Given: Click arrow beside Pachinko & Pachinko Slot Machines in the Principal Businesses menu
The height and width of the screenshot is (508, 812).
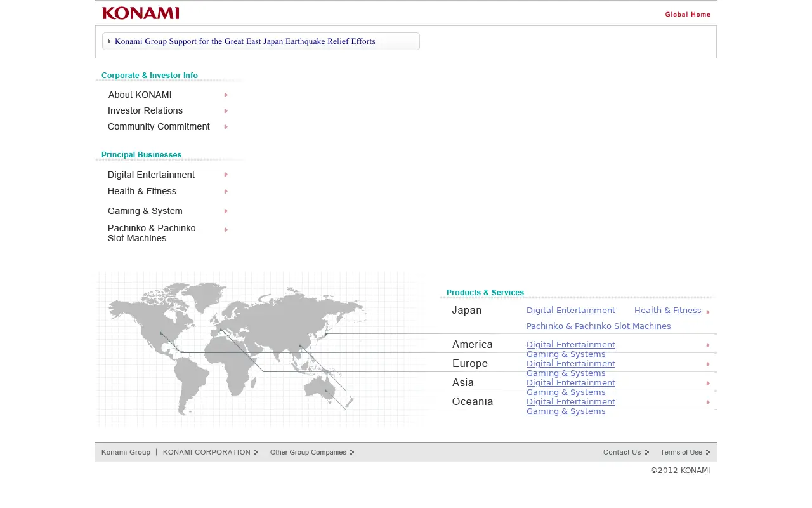Looking at the screenshot, I should 226,230.
